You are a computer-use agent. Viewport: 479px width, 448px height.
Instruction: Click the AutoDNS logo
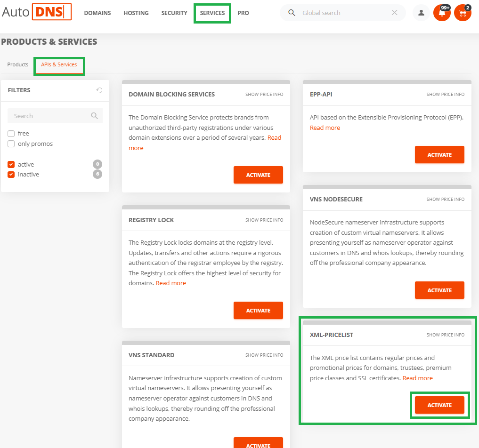click(x=37, y=12)
